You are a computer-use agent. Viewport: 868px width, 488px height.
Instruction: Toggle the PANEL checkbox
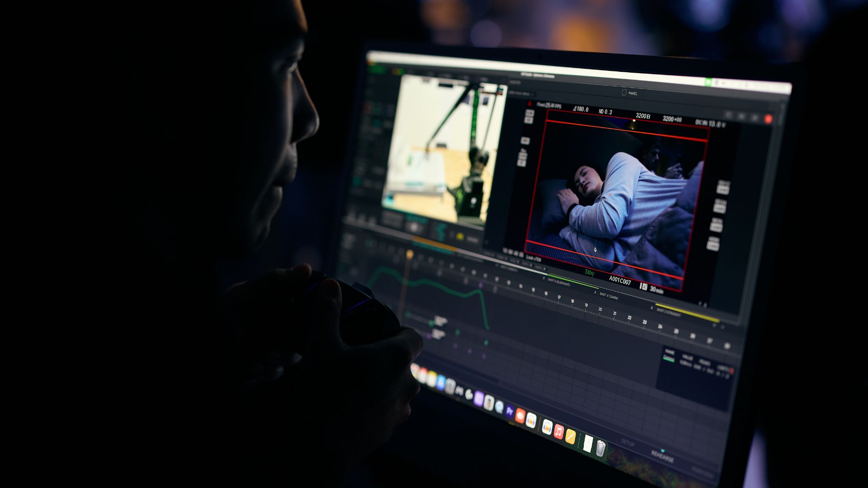tap(624, 93)
